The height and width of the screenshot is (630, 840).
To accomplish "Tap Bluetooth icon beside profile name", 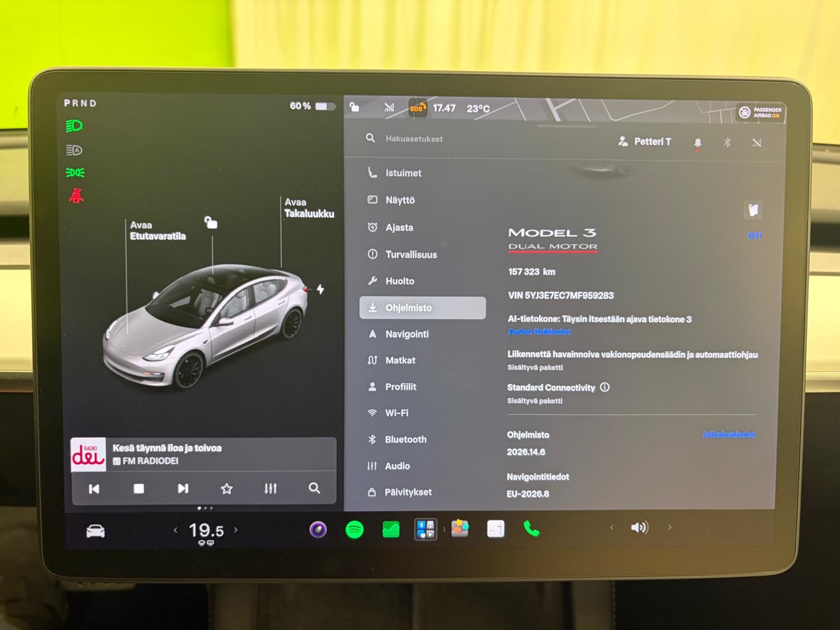I will [727, 142].
